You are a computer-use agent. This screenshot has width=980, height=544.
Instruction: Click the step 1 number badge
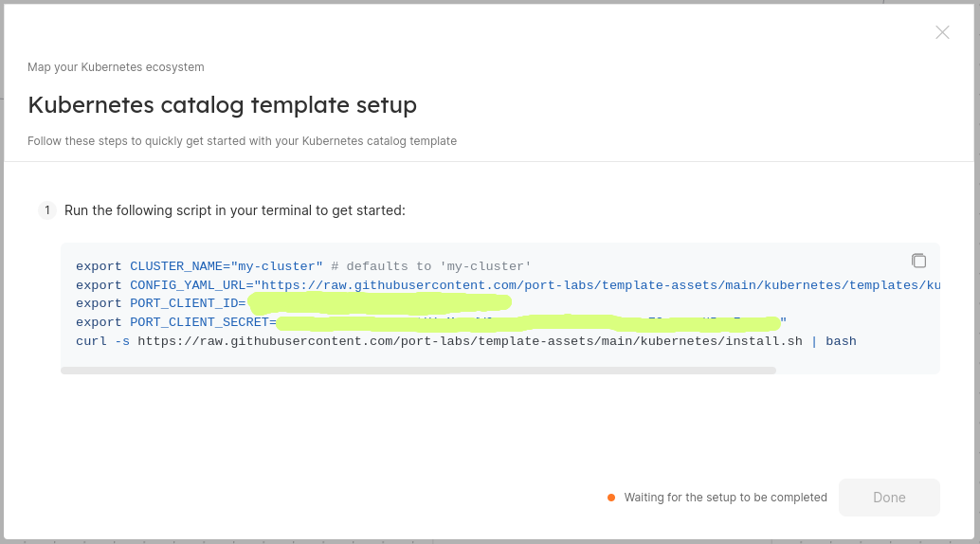pos(46,210)
